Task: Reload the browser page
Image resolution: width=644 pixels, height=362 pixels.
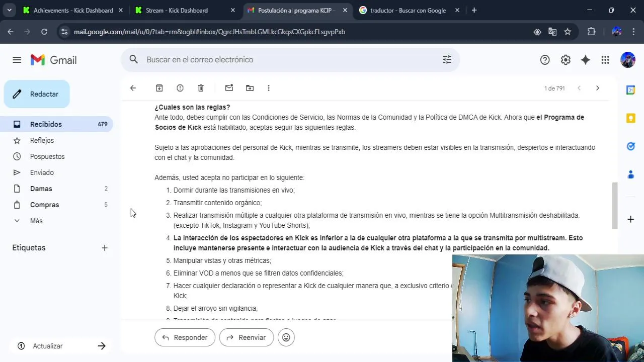Action: coord(44,32)
